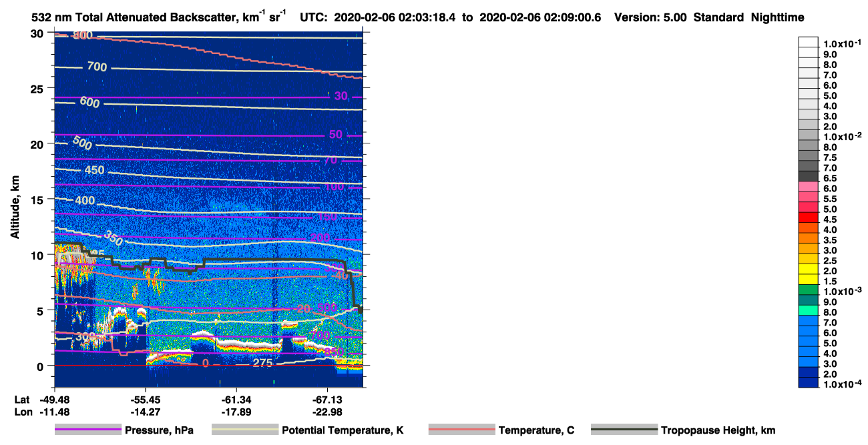Click the 532 nm Total Attenuated Backscatter title

159,17
